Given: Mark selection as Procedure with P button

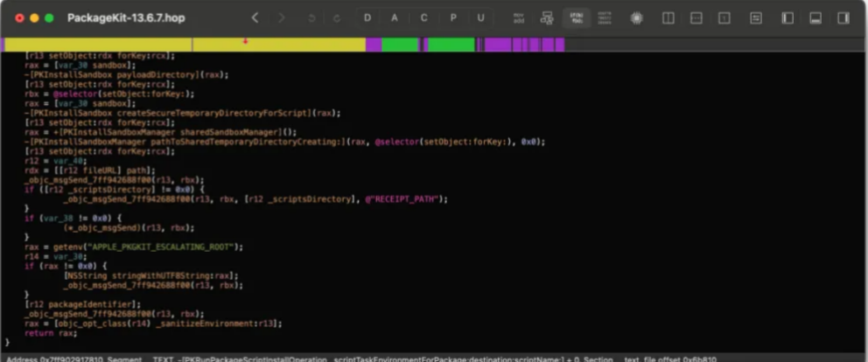Looking at the screenshot, I should click(453, 18).
